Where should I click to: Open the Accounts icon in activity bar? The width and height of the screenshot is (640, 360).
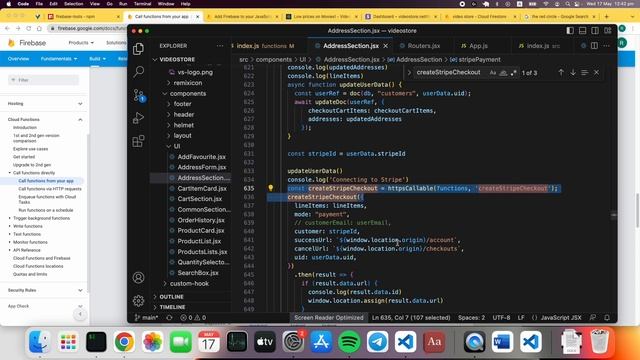pyautogui.click(x=138, y=278)
